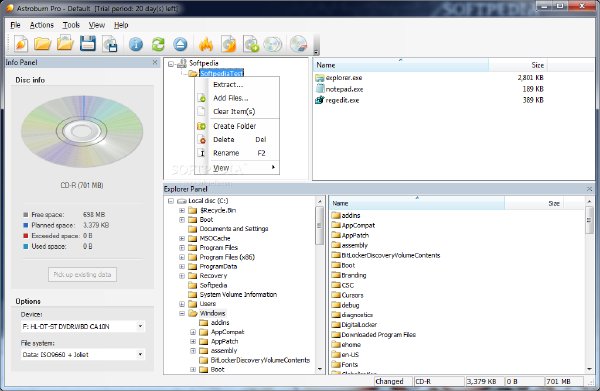This screenshot has height=391, width=600.
Task: Open the File system dropdown
Action: 140,355
